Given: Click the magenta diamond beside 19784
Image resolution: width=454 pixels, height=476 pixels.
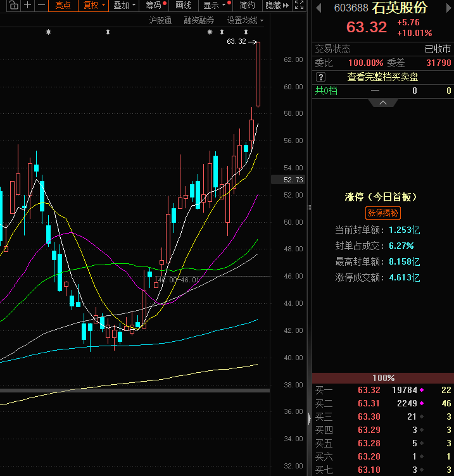Looking at the screenshot, I should coord(422,390).
